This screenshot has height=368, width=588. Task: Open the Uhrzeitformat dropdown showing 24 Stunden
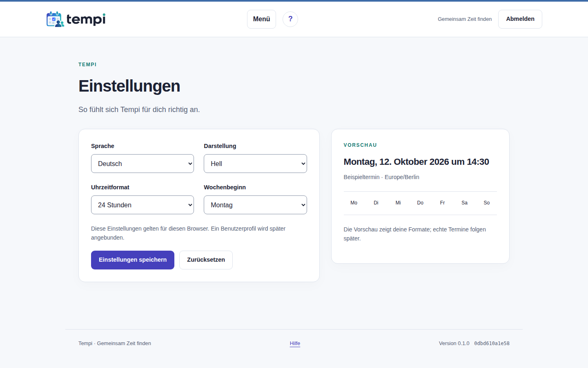tap(143, 205)
